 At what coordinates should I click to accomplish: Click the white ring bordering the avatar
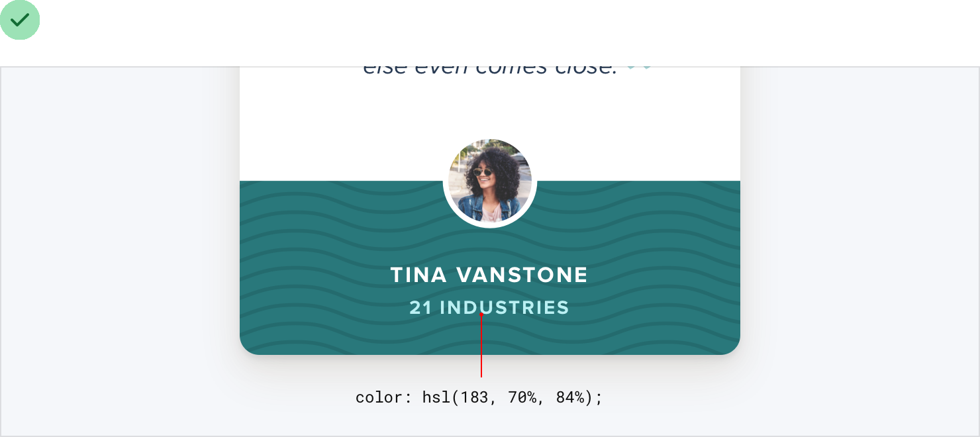coord(489,225)
